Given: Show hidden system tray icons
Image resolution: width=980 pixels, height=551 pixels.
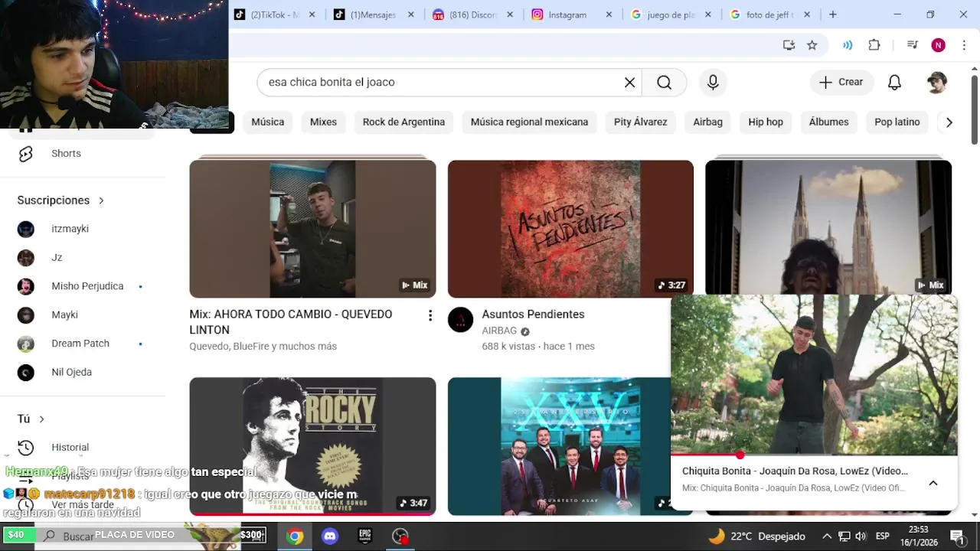Looking at the screenshot, I should pos(825,536).
